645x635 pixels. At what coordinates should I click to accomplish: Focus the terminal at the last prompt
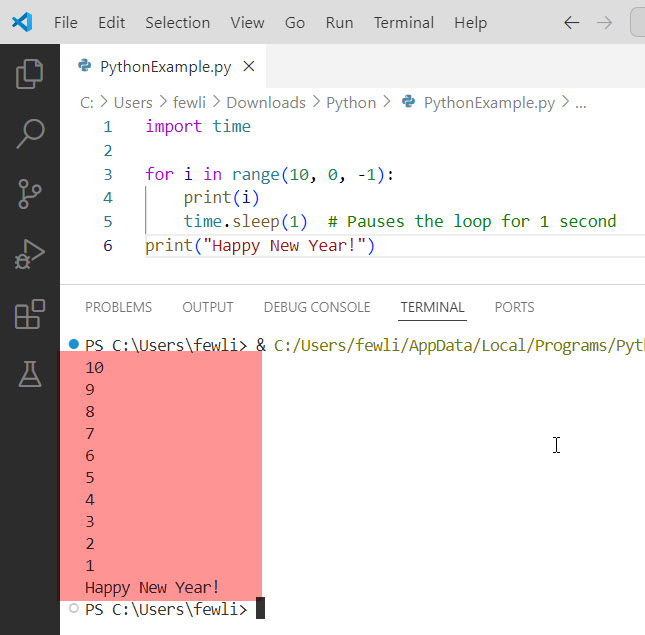click(x=260, y=609)
